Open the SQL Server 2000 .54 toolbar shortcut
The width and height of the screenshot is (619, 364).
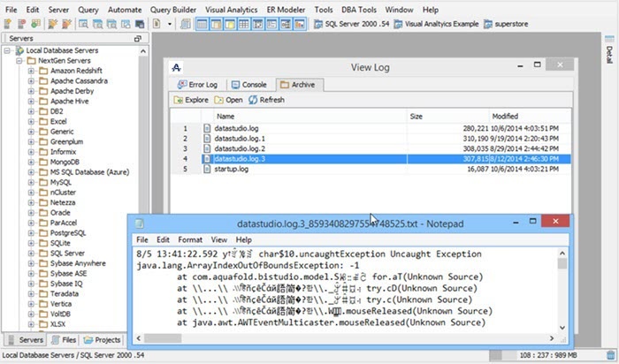(x=351, y=24)
